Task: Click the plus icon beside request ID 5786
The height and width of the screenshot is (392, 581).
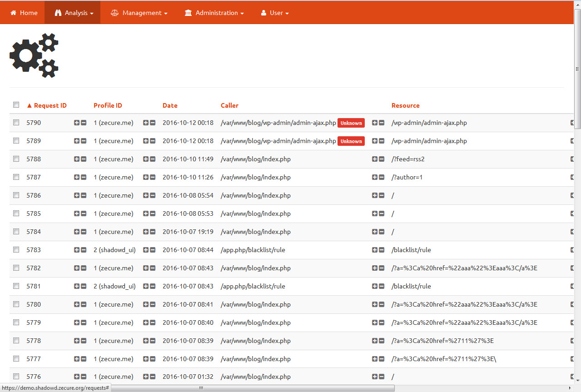Action: pyautogui.click(x=77, y=195)
